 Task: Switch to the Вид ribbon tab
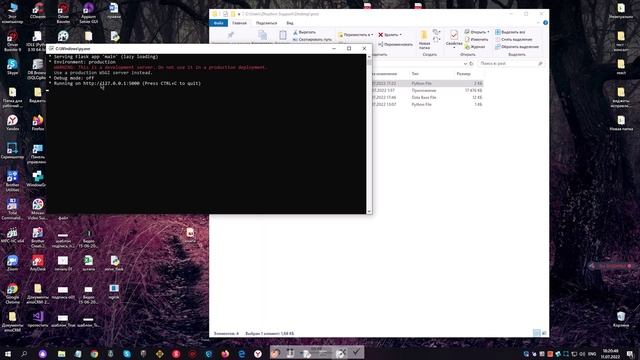tap(290, 23)
